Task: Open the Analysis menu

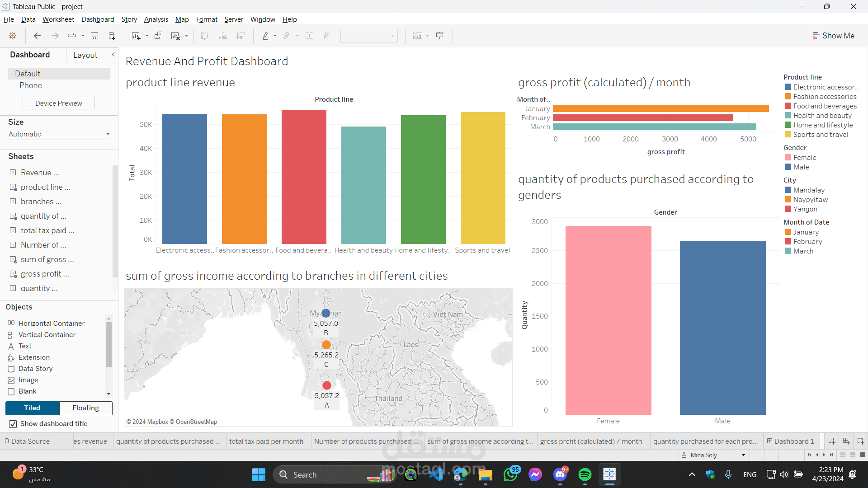Action: pos(156,19)
